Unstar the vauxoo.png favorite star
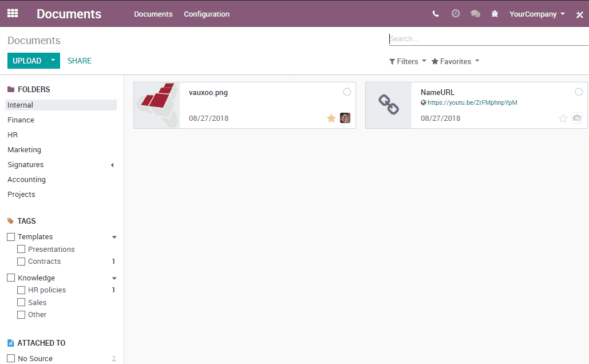This screenshot has width=589, height=364. point(331,118)
